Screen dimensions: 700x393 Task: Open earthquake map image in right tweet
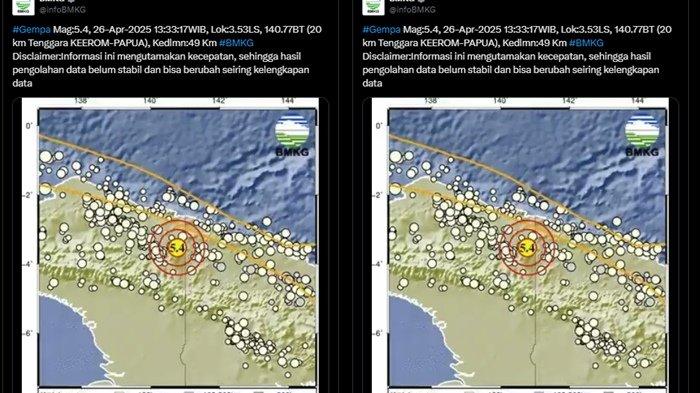[521, 245]
